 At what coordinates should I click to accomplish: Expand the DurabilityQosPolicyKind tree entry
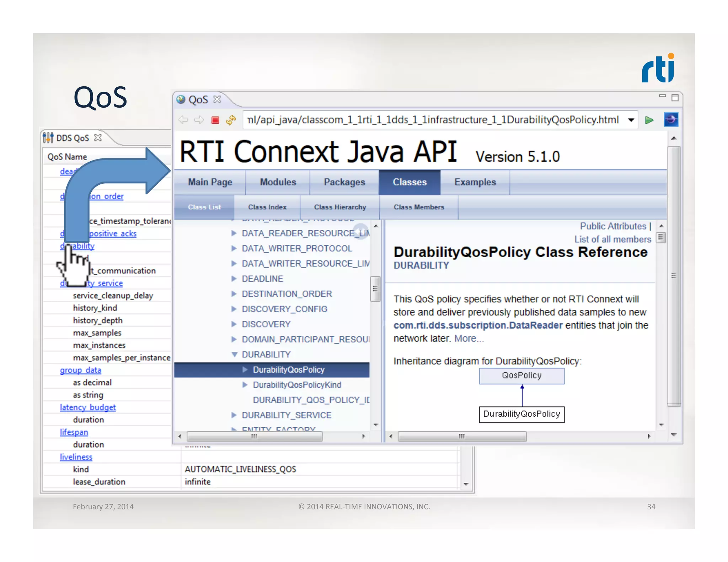(245, 385)
